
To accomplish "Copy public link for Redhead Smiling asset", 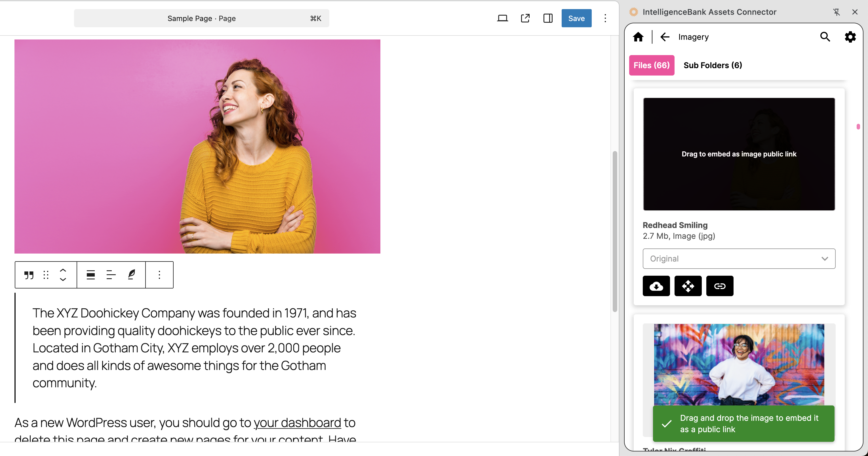I will (720, 286).
